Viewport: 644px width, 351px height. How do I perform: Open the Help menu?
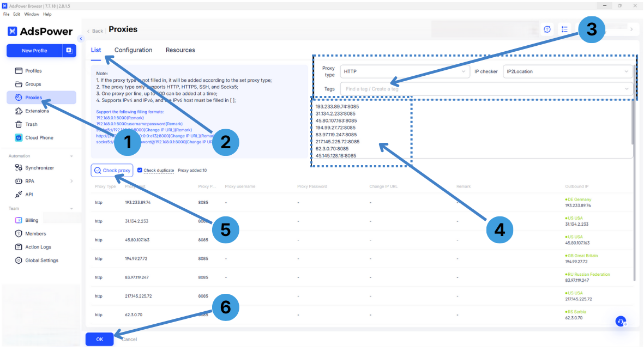[47, 14]
